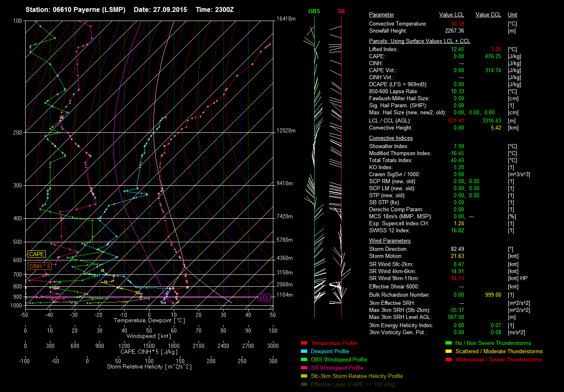Click the Parameter column header

point(382,15)
